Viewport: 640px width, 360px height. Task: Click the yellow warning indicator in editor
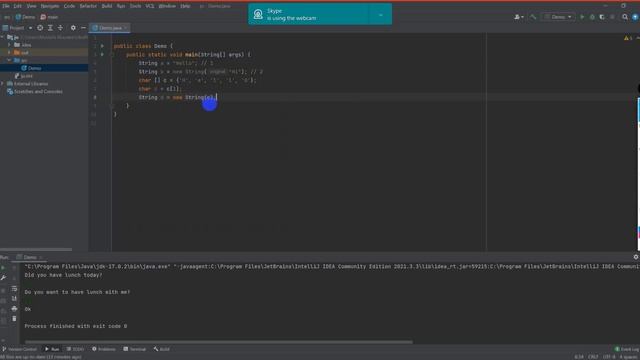point(627,38)
